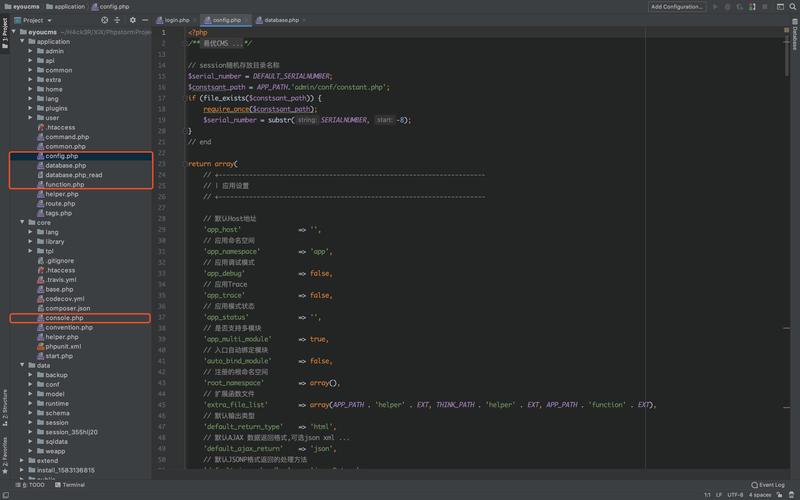Click the read-only lock icon in status bar
This screenshot has height=500, width=800.
(x=779, y=494)
